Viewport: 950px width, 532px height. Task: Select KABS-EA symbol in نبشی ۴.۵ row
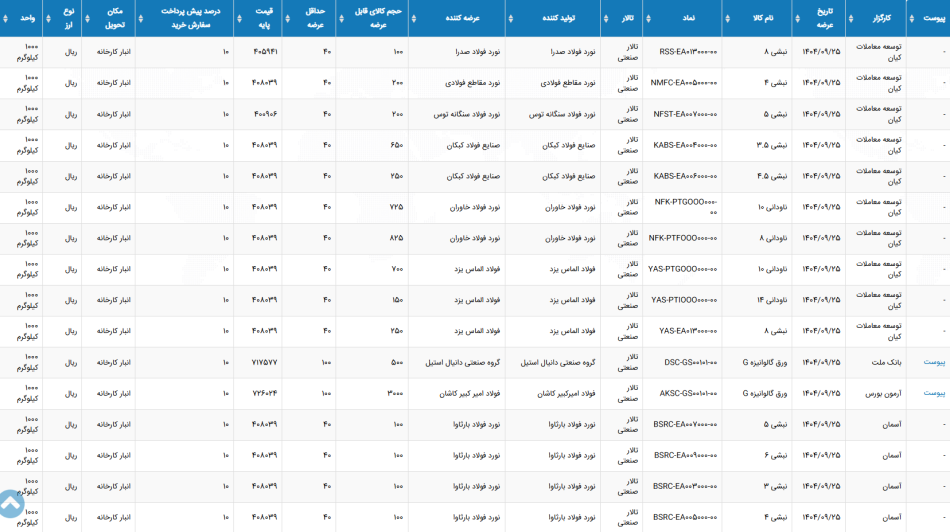pos(685,176)
